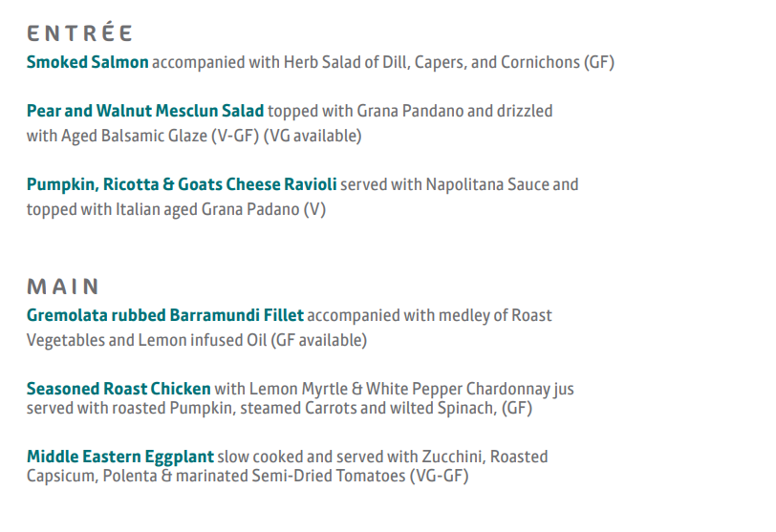The height and width of the screenshot is (532, 776).
Task: Select the Middle Eastern Eggplant title
Action: 120,457
